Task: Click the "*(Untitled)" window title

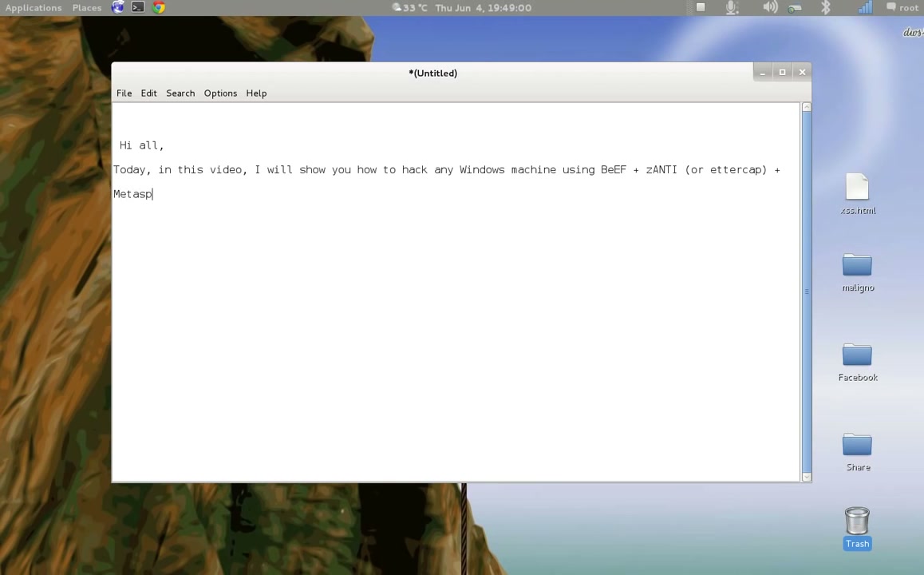Action: pos(433,73)
